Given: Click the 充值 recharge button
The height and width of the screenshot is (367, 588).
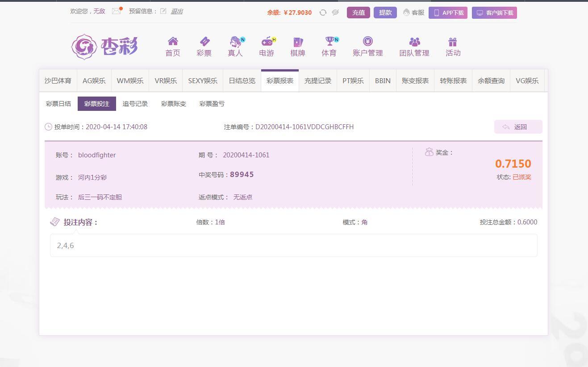Looking at the screenshot, I should pos(359,13).
